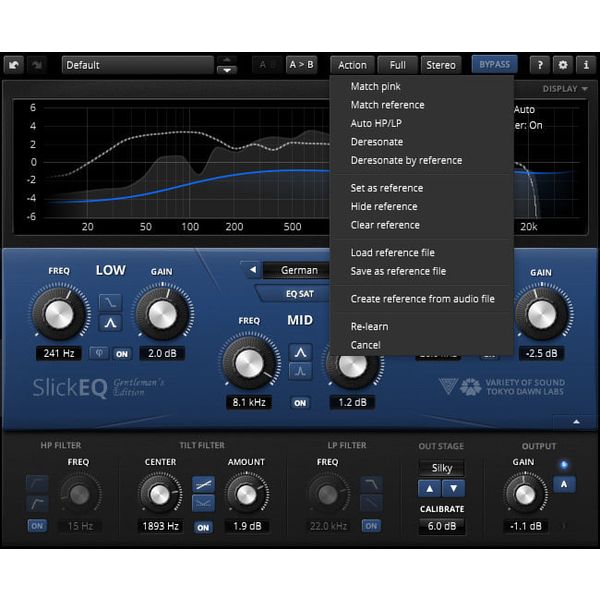Select Deresonate in the Action menu
This screenshot has height=600, width=600.
point(377,142)
